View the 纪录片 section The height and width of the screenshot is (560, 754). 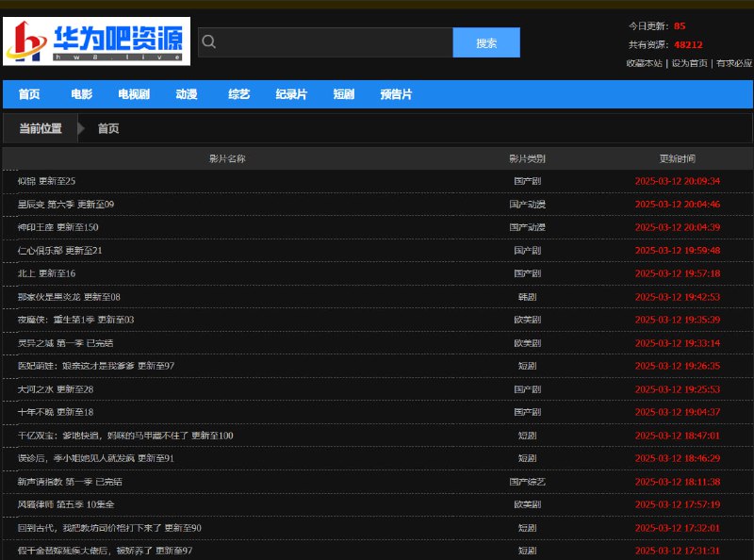click(x=291, y=93)
